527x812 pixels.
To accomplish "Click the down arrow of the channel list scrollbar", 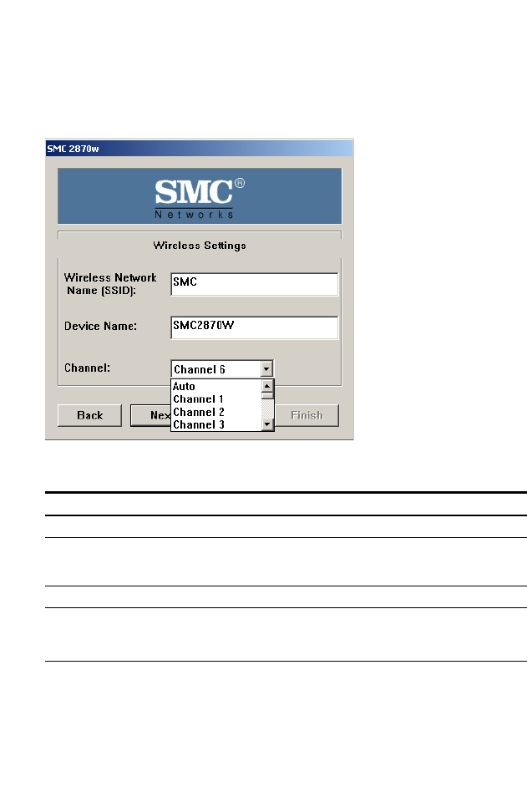I will [267, 424].
